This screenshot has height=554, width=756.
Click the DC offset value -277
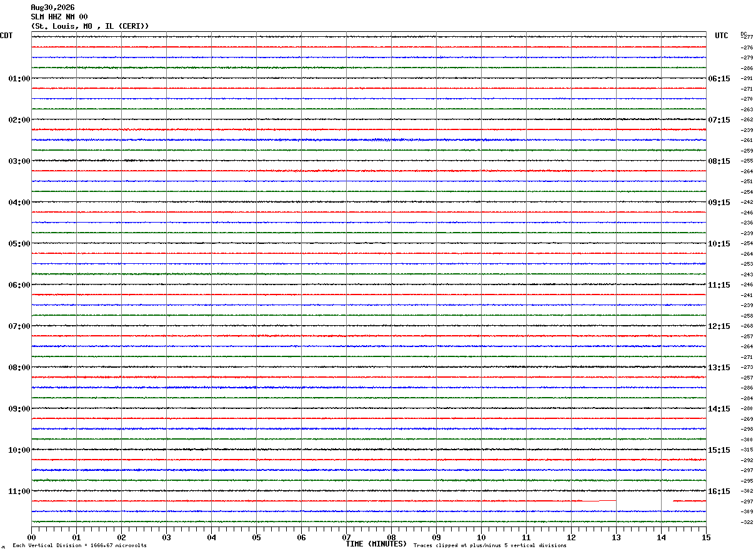point(747,37)
